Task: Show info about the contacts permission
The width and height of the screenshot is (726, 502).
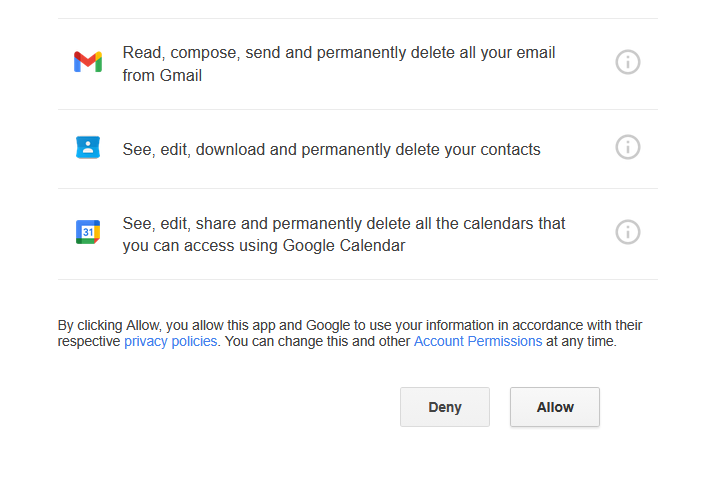Action: 627,147
